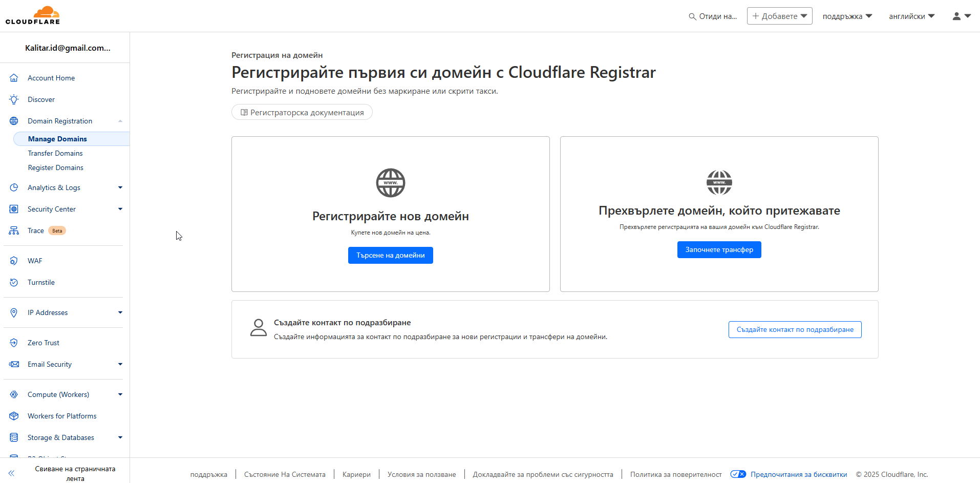Select Transfer Domains in sidebar
The height and width of the screenshot is (483, 980).
click(x=55, y=153)
